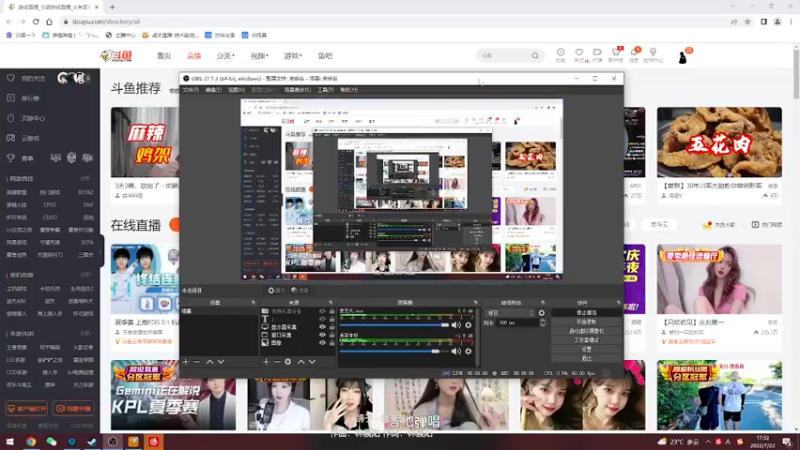Move selected source down in OBS

pos(312,362)
